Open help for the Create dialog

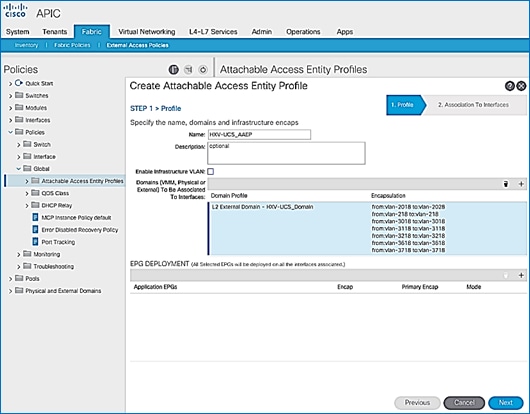pos(510,86)
